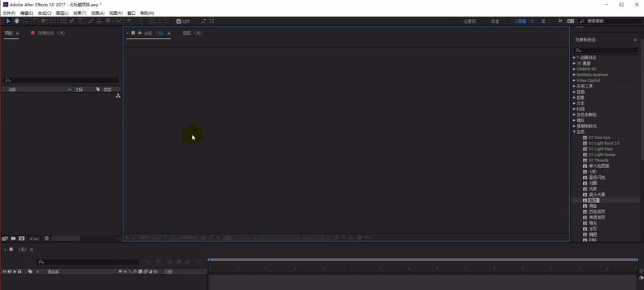Expand the 文本 category
The image size is (644, 290).
tap(574, 104)
